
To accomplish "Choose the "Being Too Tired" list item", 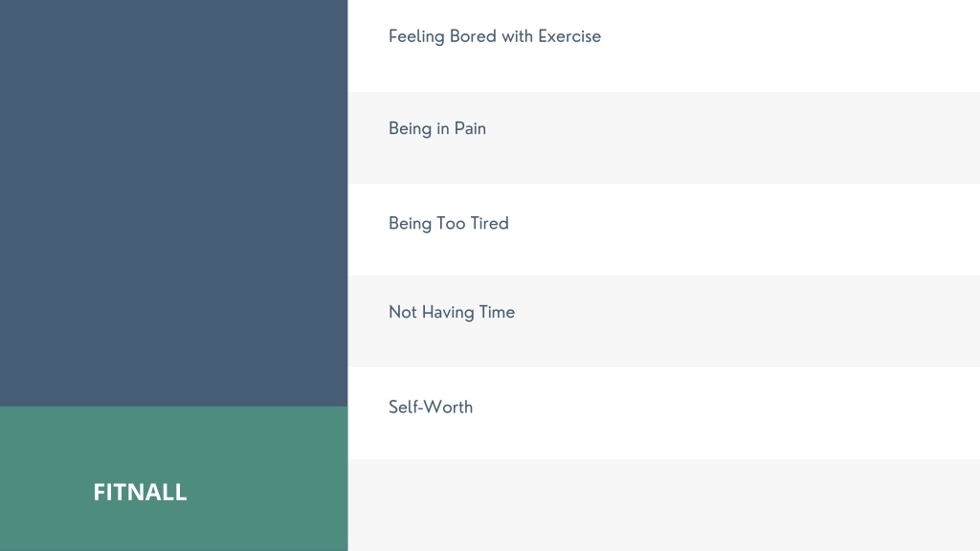I will coord(664,230).
